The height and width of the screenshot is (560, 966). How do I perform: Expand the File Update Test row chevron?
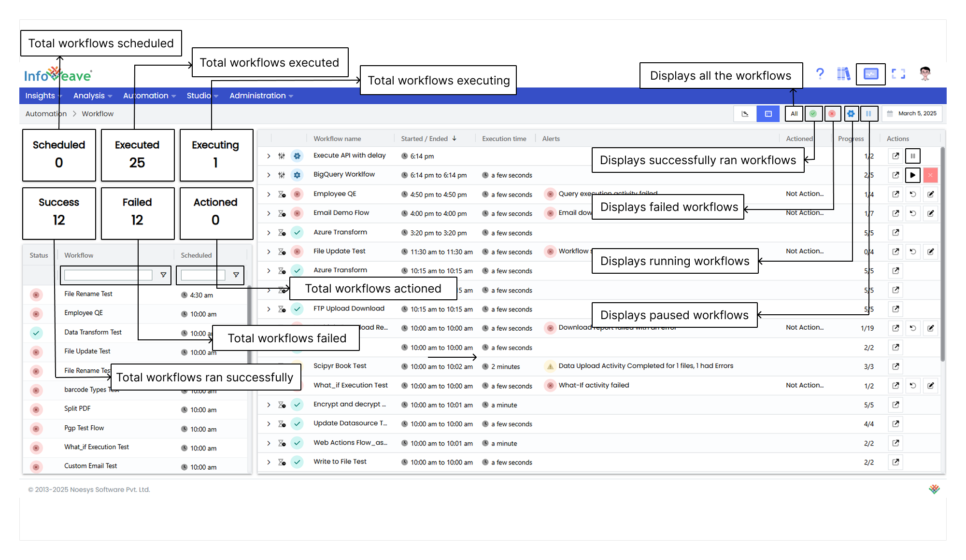pos(269,252)
